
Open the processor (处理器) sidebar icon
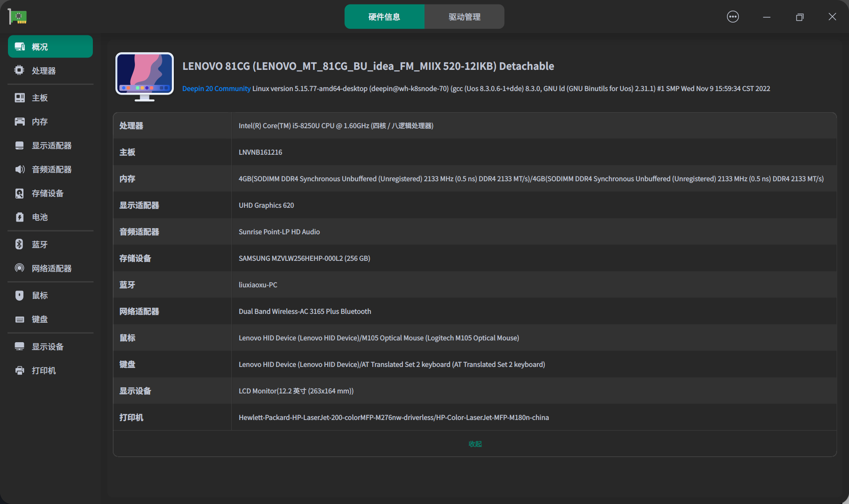(x=19, y=70)
